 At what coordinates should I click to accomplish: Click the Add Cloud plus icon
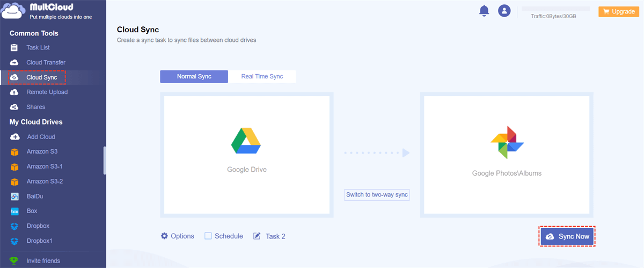pyautogui.click(x=14, y=137)
